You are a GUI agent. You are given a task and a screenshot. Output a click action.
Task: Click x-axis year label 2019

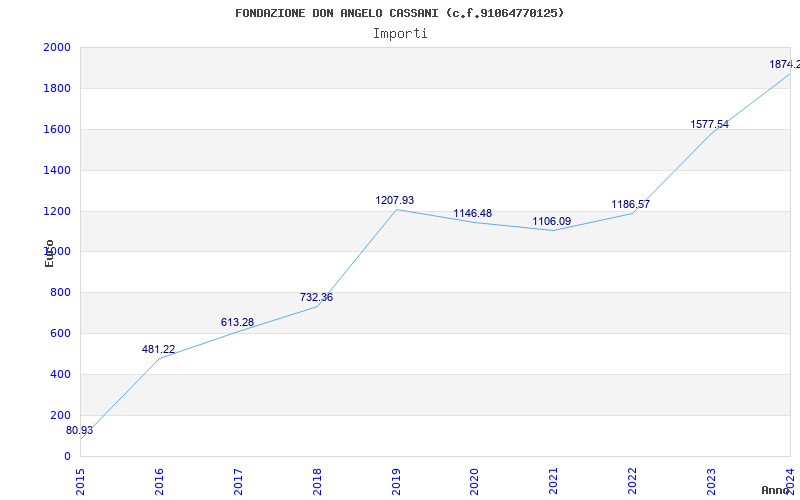[x=396, y=481]
